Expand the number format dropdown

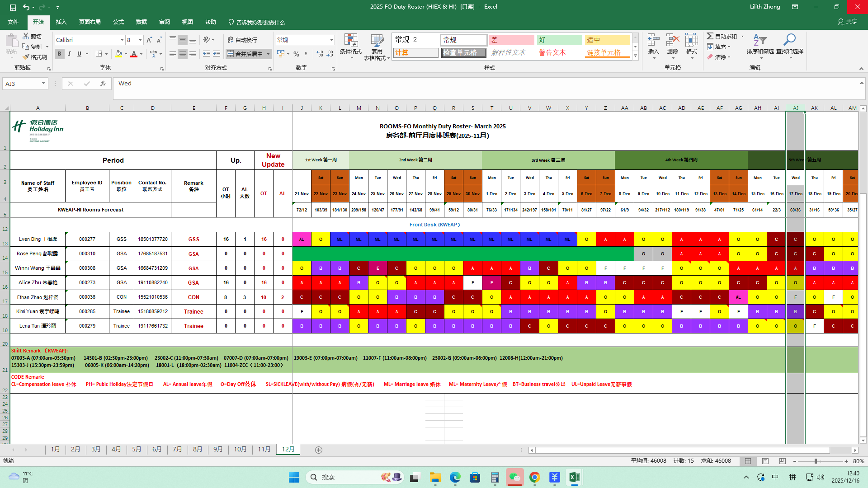331,40
